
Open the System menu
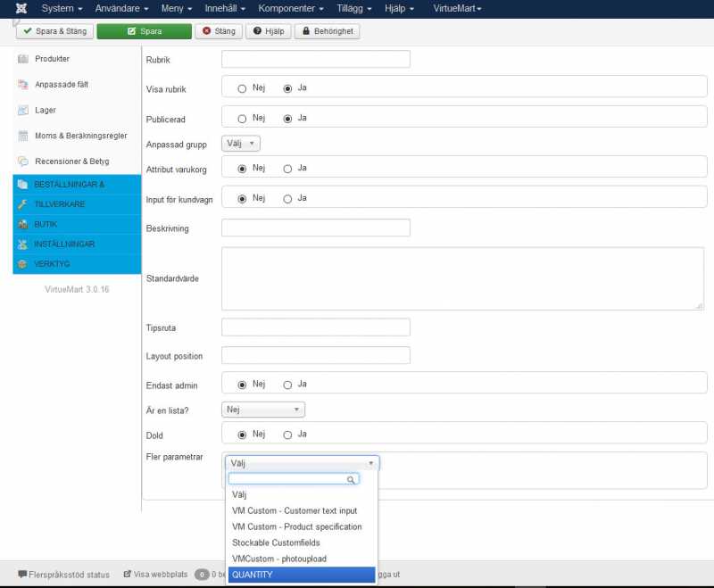pyautogui.click(x=62, y=8)
